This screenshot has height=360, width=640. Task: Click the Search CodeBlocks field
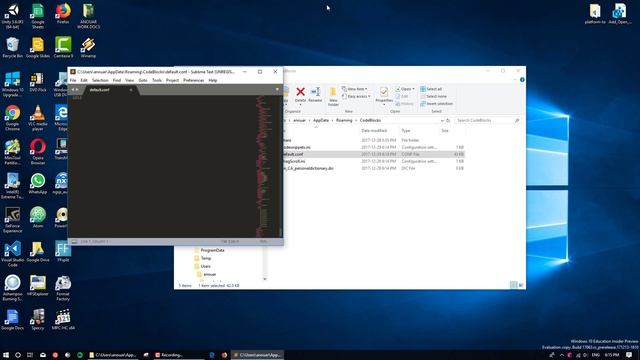(x=487, y=120)
